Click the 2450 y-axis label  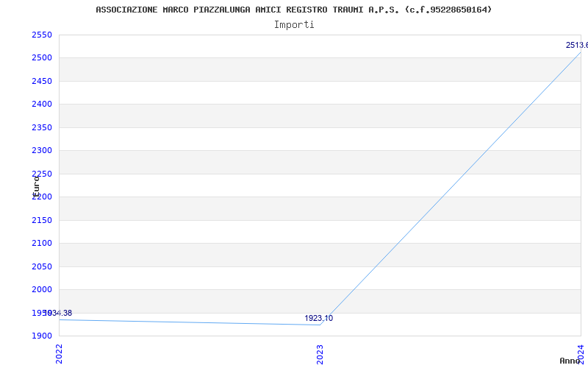[x=42, y=81]
